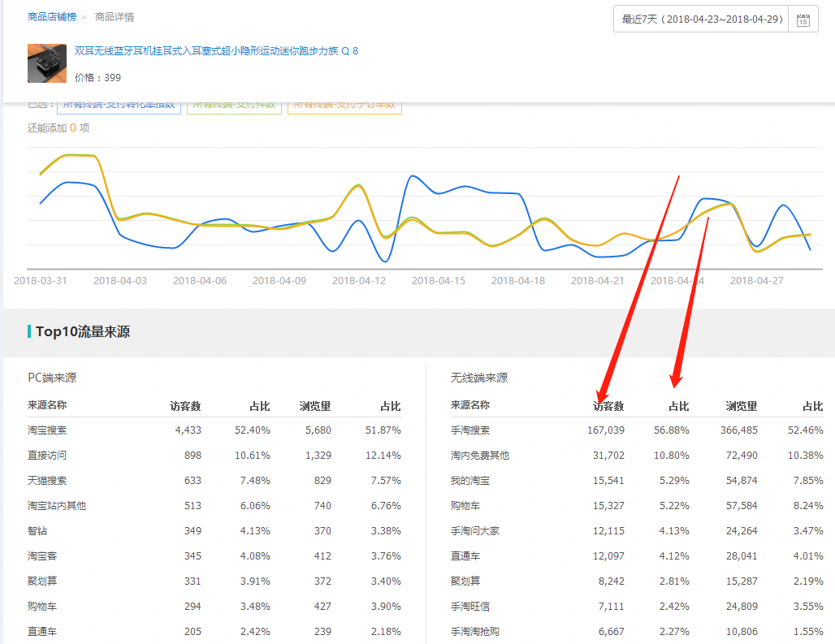Open the earphone product title link
The image size is (835, 644).
click(x=216, y=51)
